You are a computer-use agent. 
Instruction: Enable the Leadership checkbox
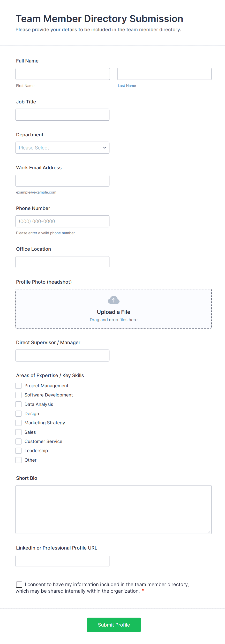pyautogui.click(x=18, y=450)
